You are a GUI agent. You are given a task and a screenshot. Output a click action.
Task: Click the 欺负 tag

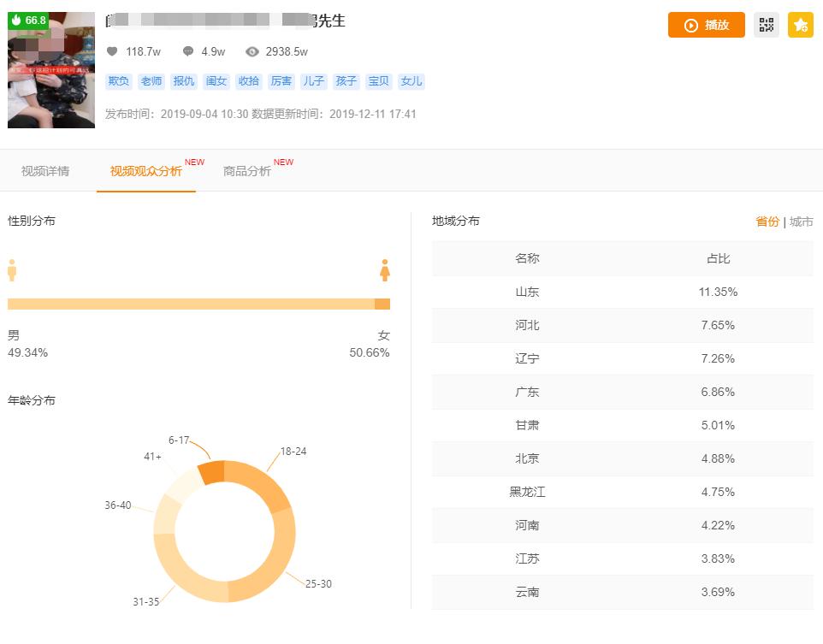point(118,82)
